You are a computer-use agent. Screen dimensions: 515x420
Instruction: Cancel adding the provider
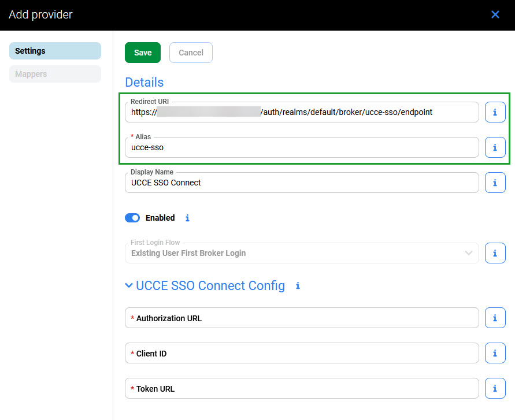[x=191, y=53]
